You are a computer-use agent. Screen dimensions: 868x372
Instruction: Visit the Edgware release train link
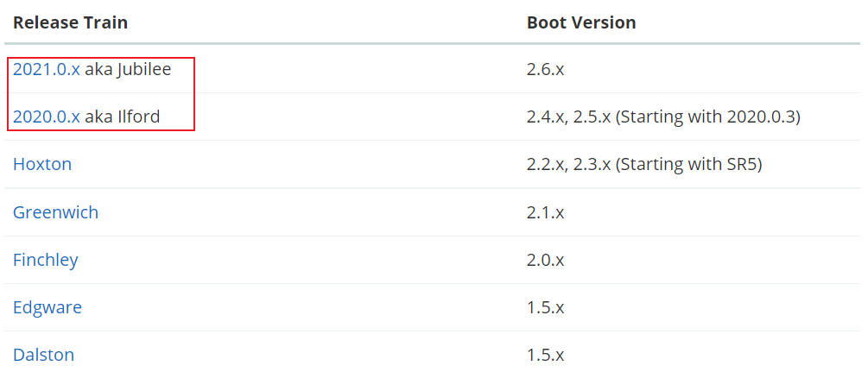point(47,307)
